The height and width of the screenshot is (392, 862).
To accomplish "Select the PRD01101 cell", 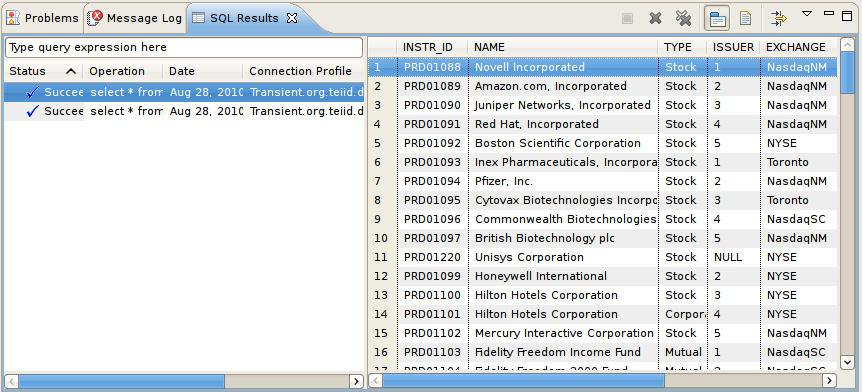I will 432,314.
